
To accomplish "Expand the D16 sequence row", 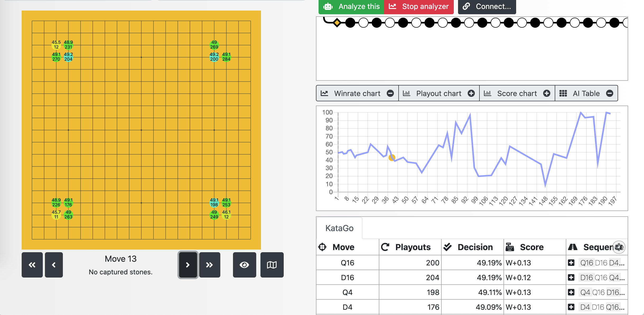I will [x=571, y=278].
